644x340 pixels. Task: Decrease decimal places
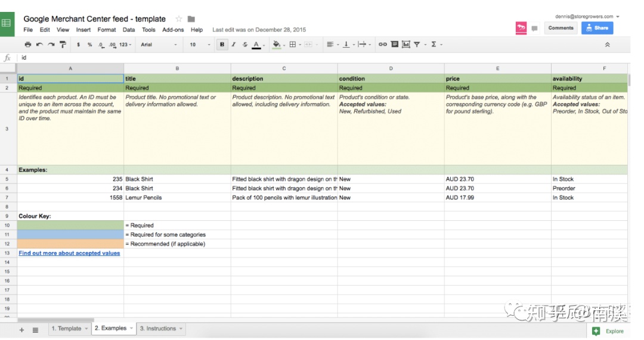pos(101,45)
